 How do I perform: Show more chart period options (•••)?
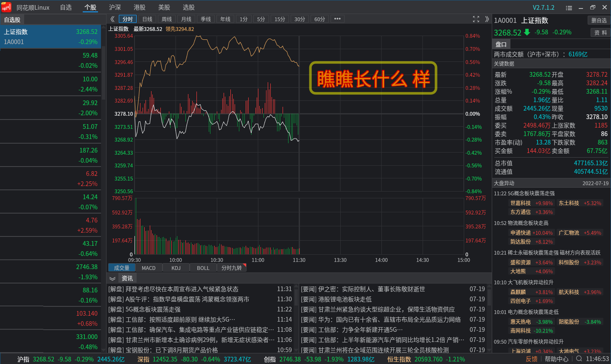tap(337, 19)
